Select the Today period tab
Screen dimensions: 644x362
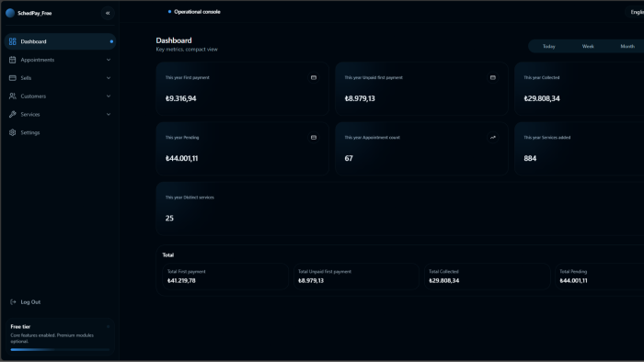click(548, 46)
